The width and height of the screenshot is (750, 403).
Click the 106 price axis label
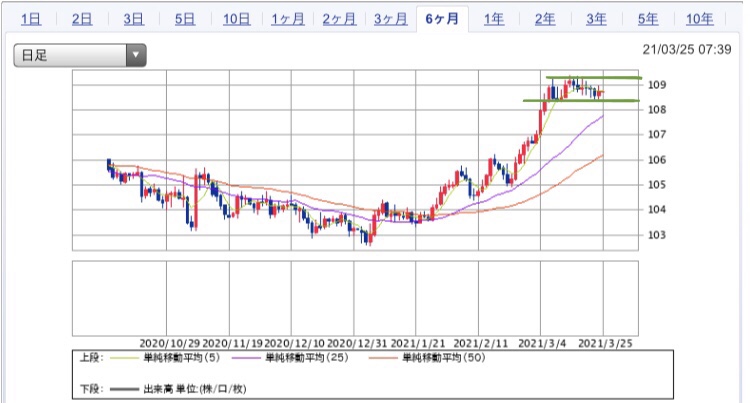[657, 160]
